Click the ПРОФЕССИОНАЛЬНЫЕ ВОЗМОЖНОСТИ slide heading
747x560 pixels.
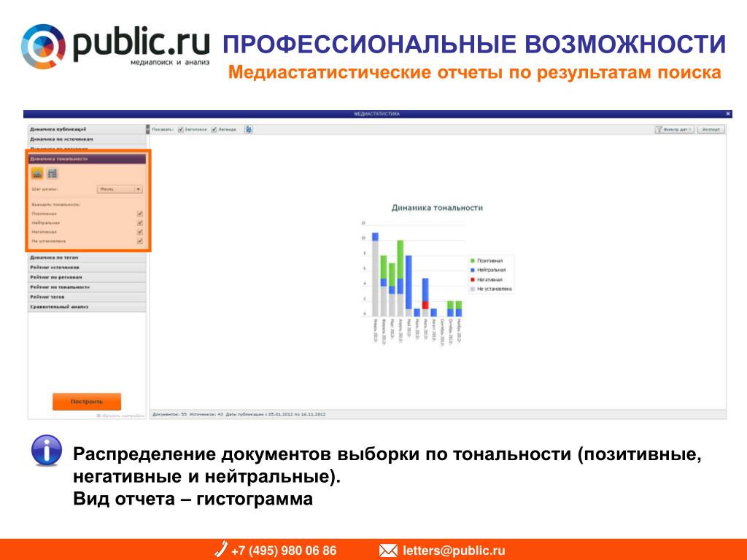(x=474, y=44)
